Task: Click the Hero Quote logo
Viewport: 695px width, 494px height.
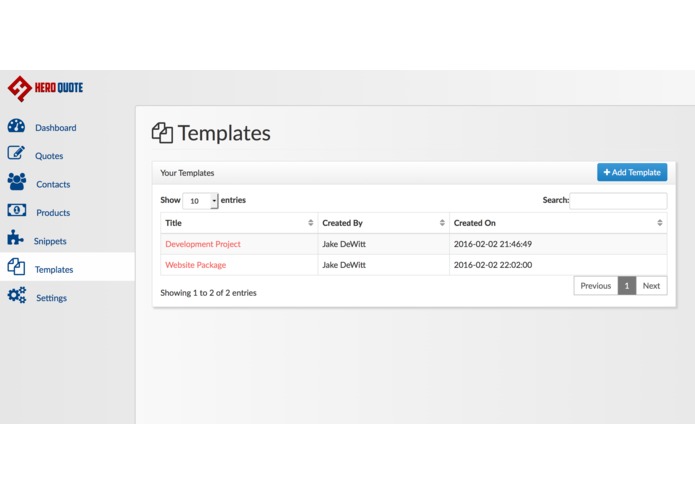Action: pyautogui.click(x=45, y=89)
